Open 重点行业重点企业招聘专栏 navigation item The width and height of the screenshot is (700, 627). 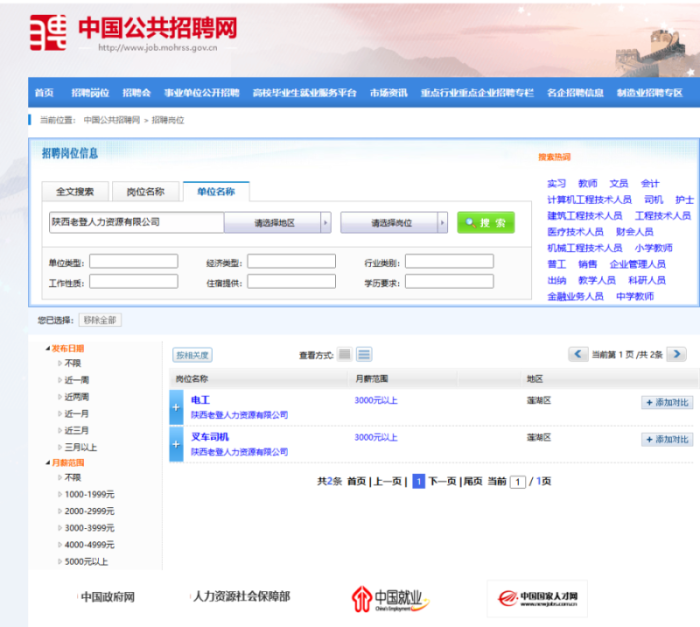[477, 93]
